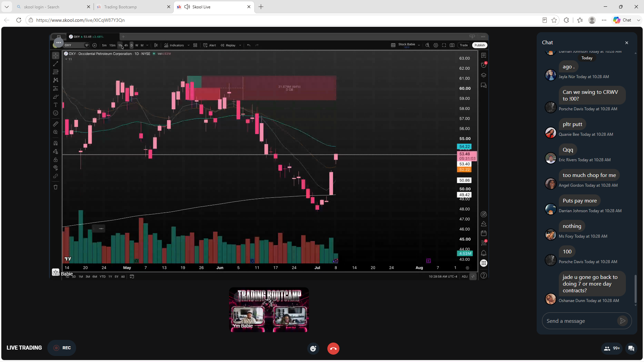Open the calendar icon in right sidebar
This screenshot has width=644, height=362.
coord(483,233)
